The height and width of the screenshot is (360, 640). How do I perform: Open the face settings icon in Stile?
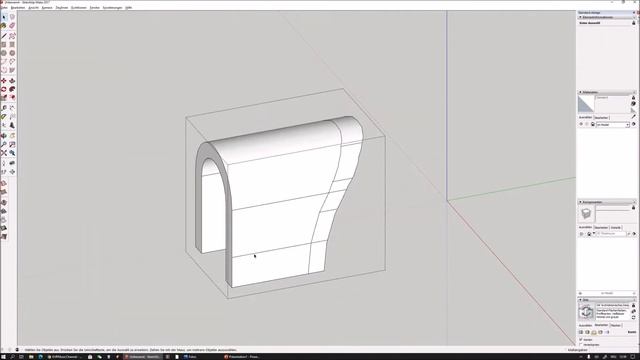tap(587, 332)
